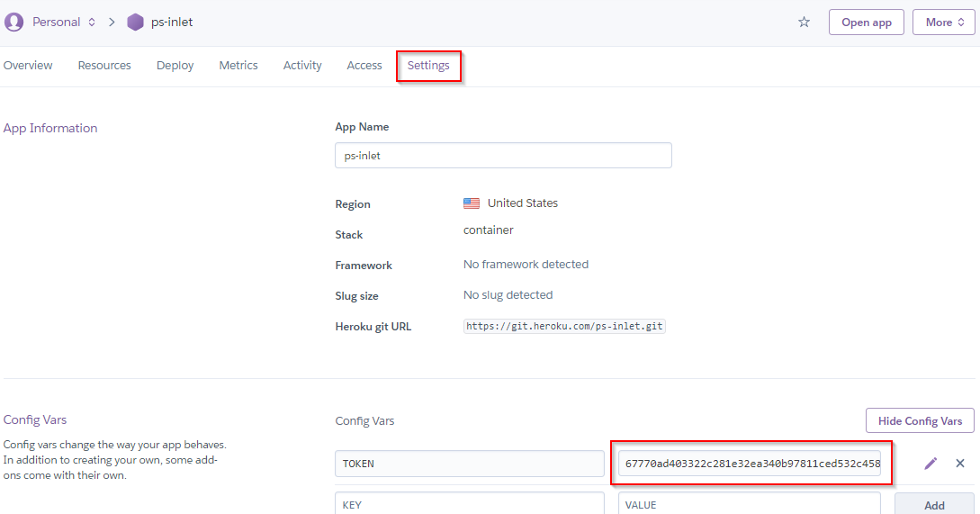Image resolution: width=980 pixels, height=514 pixels.
Task: Click the TOKEN value field
Action: 750,464
